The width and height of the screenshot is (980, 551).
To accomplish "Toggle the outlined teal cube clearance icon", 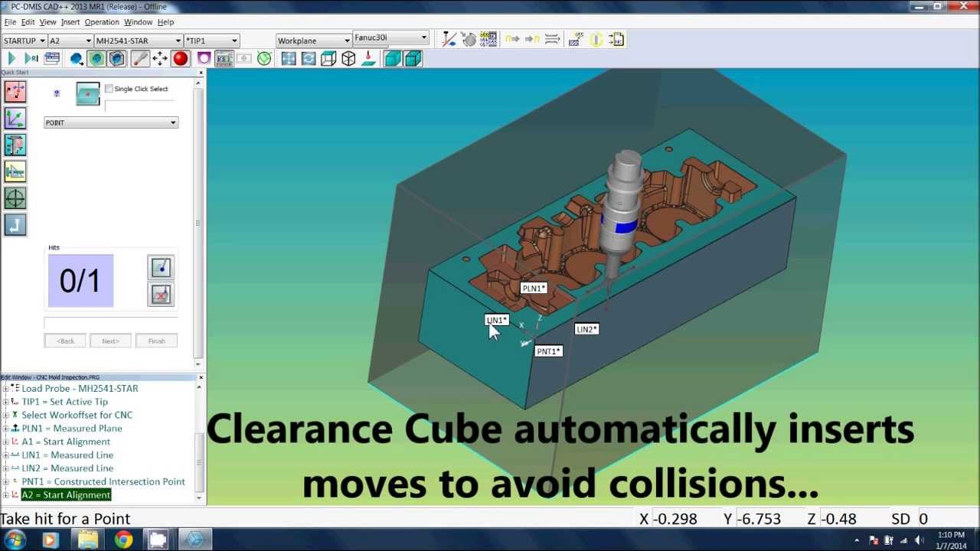I will (413, 59).
